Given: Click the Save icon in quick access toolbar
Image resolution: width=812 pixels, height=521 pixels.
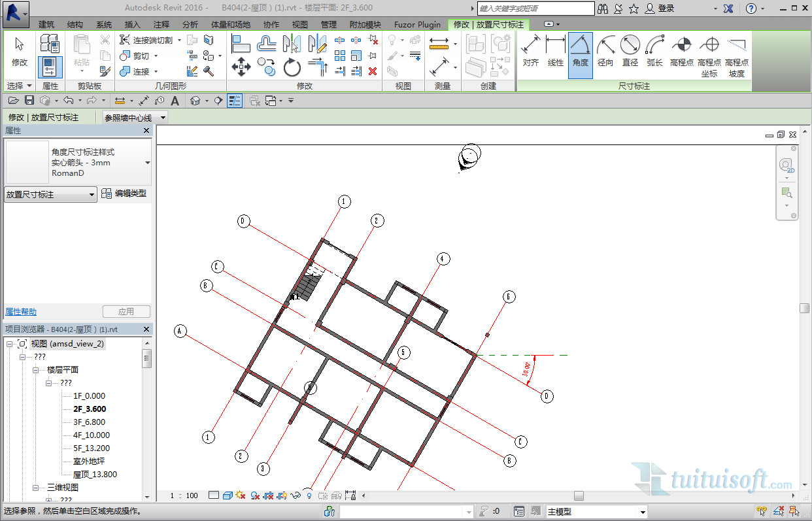Looking at the screenshot, I should pyautogui.click(x=29, y=100).
